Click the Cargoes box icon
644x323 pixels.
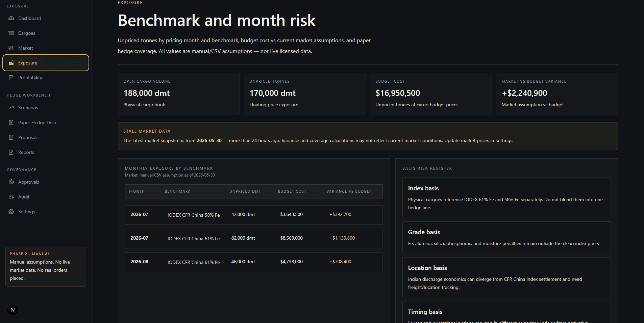[x=11, y=33]
